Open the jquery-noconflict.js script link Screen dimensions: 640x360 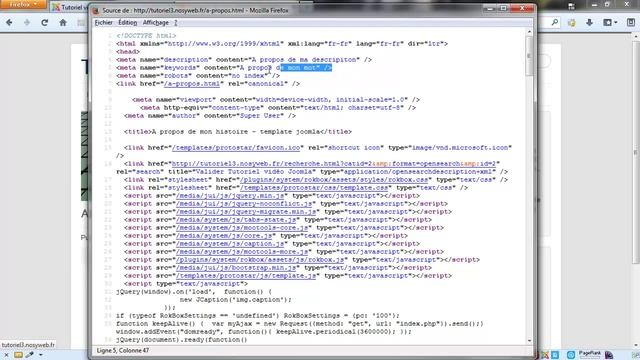pyautogui.click(x=244, y=203)
